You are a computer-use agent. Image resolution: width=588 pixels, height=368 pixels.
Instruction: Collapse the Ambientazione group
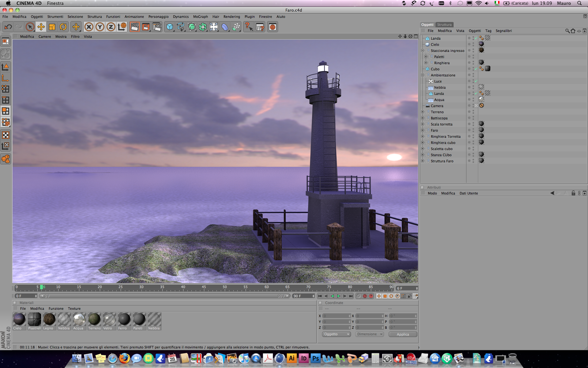(x=423, y=75)
